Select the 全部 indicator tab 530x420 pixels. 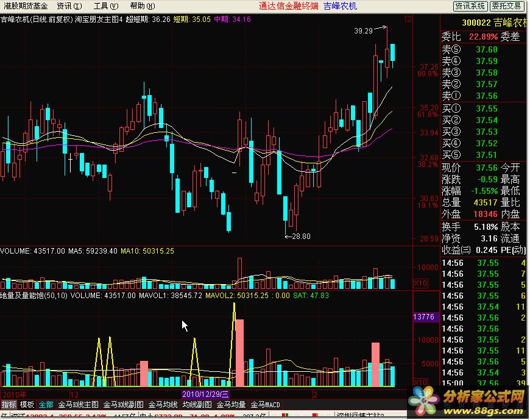pyautogui.click(x=46, y=404)
